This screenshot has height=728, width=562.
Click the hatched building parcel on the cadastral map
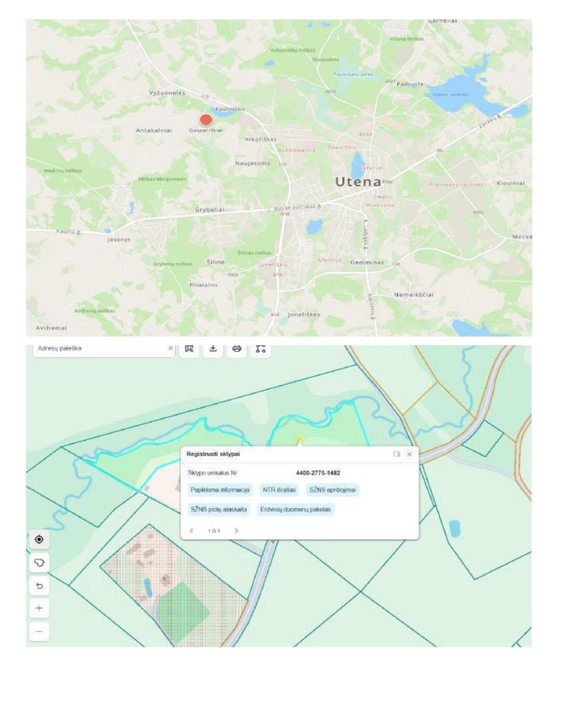click(x=173, y=585)
